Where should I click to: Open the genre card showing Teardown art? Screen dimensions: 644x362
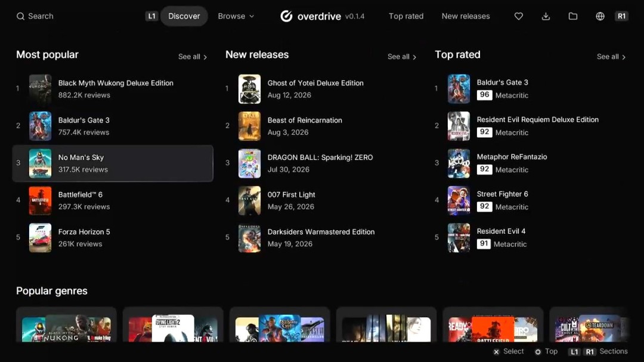point(589,324)
